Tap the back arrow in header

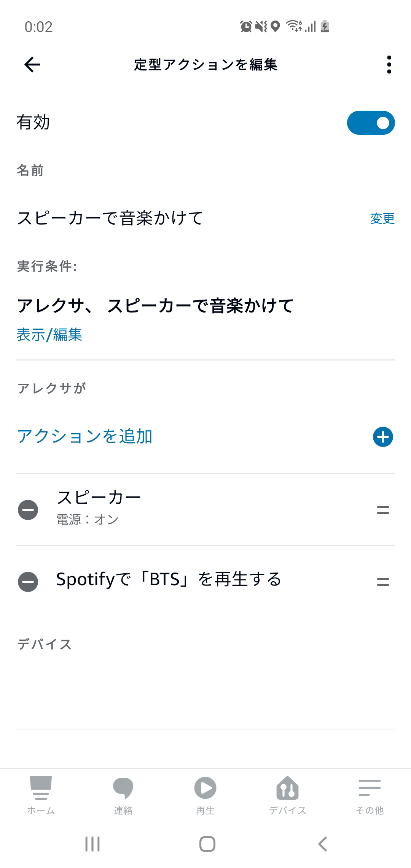click(32, 65)
